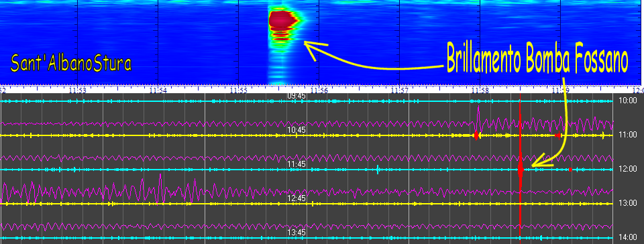
Task: Click the 11:45 mid-trace time label
Action: pyautogui.click(x=296, y=164)
